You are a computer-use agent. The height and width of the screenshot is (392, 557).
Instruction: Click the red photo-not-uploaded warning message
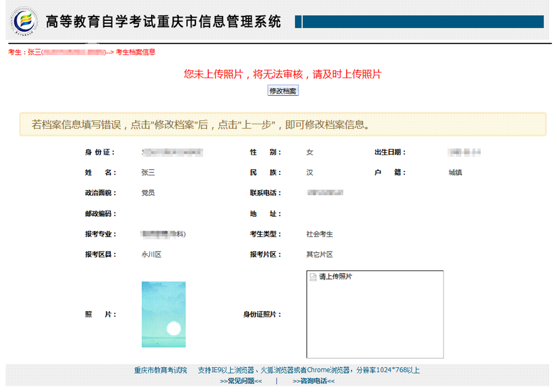[283, 74]
